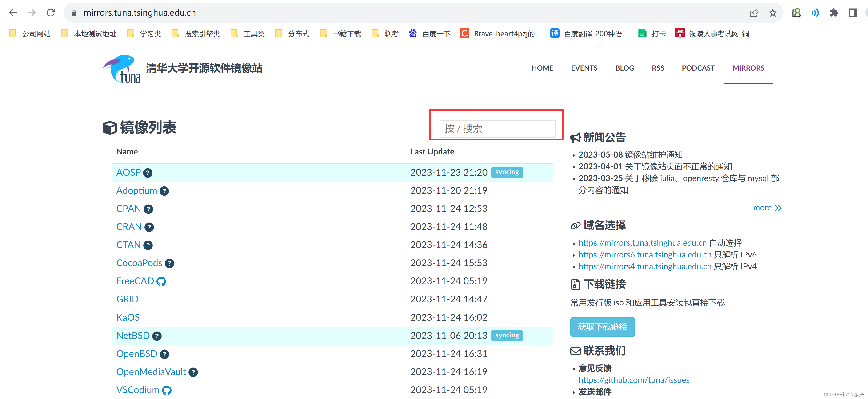Click the syncing badge on NetBSD row
Screen dimensions: 868x399
[507, 335]
